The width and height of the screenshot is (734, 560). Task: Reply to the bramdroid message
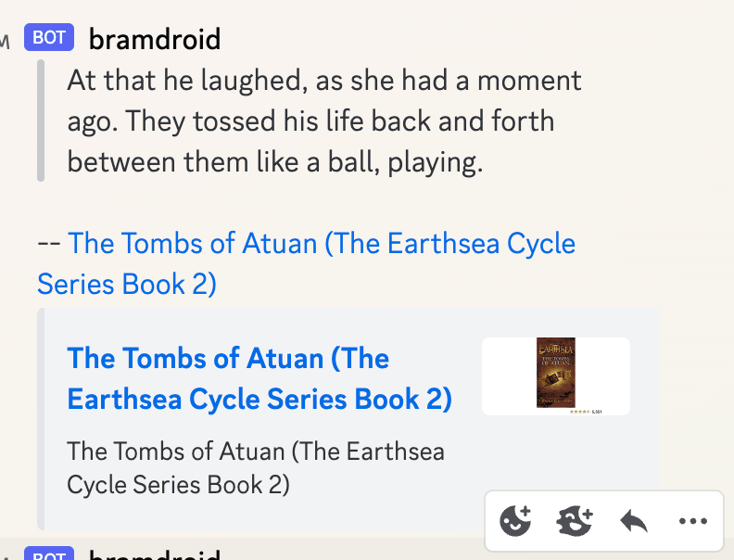click(x=634, y=521)
